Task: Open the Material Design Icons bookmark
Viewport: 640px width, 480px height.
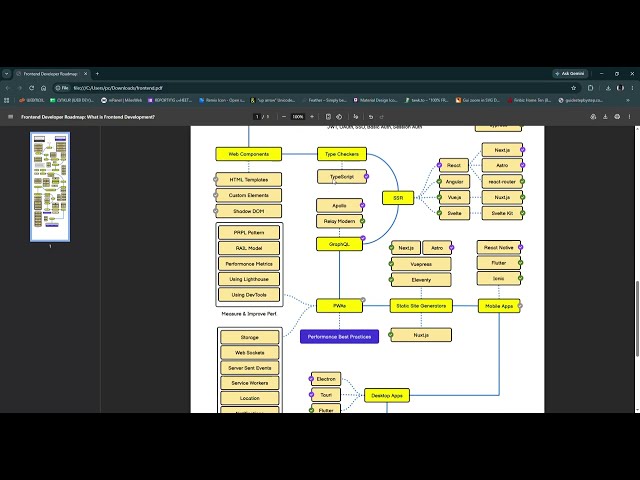Action: click(376, 100)
